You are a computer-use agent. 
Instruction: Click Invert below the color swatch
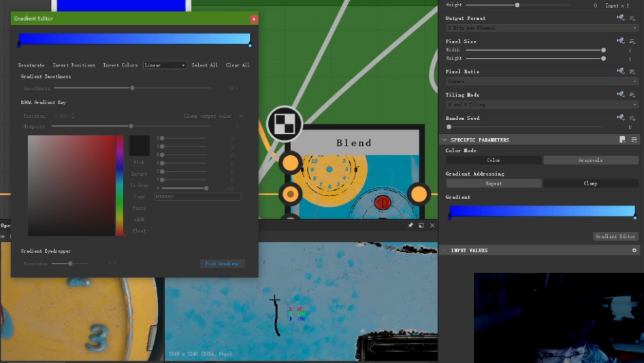pos(140,174)
